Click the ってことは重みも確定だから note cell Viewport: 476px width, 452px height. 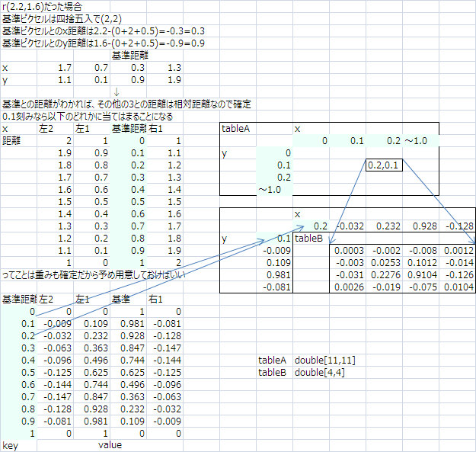click(94, 275)
